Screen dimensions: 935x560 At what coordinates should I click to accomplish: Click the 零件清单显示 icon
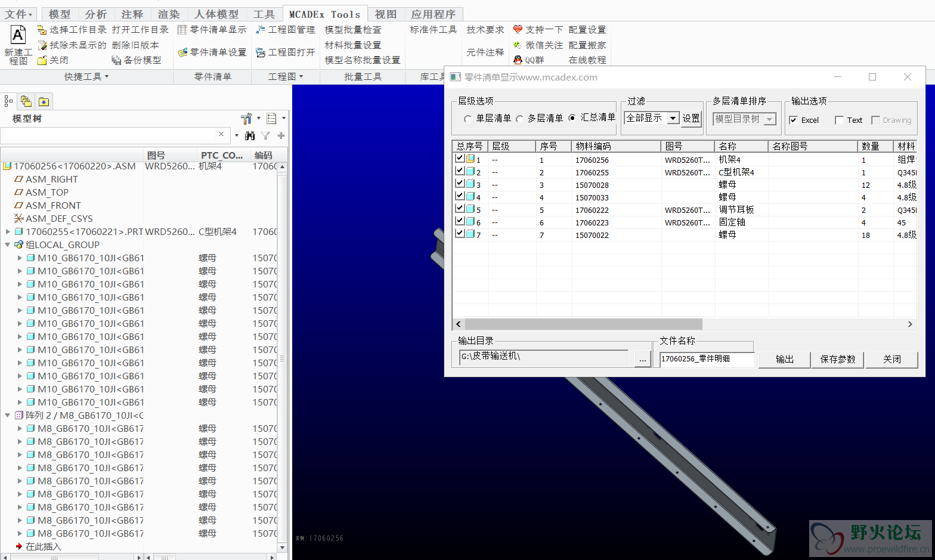[182, 30]
